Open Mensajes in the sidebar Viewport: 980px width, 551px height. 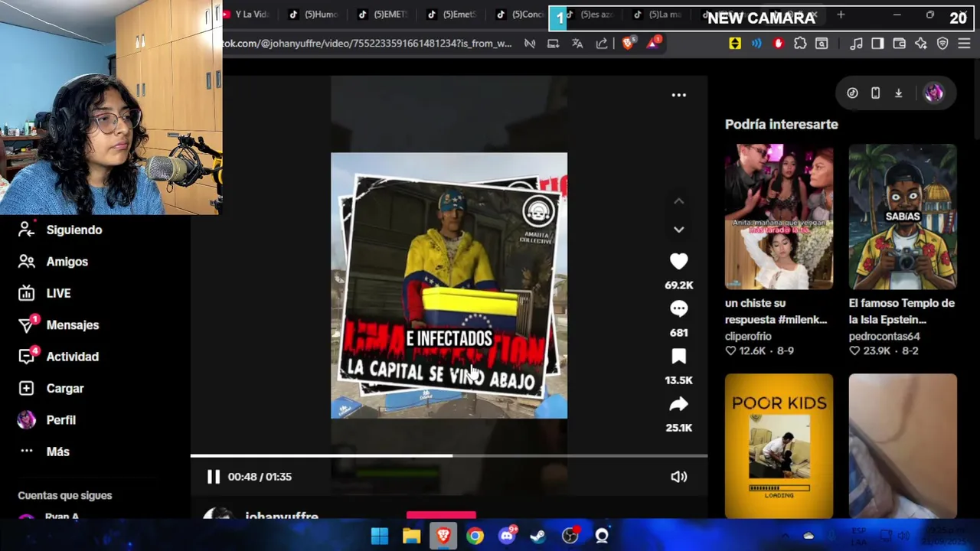click(x=72, y=325)
